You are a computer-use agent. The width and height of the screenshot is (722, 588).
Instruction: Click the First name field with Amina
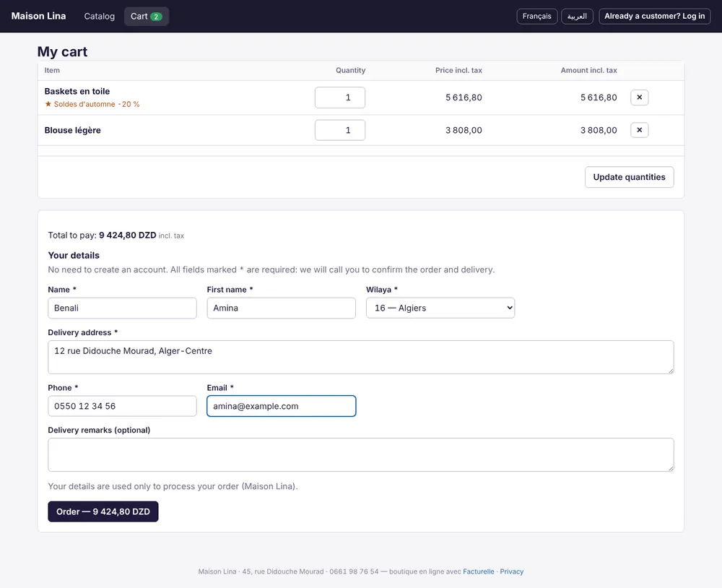[282, 308]
